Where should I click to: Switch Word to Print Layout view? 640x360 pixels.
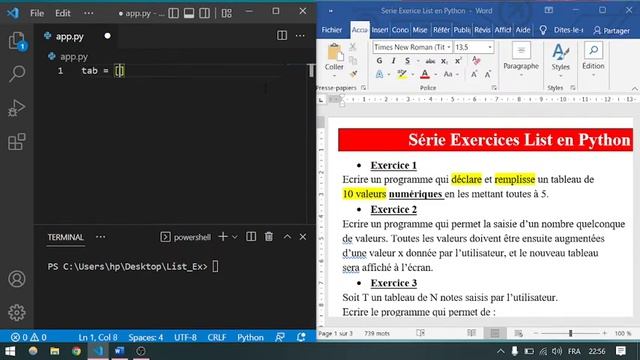click(495, 333)
